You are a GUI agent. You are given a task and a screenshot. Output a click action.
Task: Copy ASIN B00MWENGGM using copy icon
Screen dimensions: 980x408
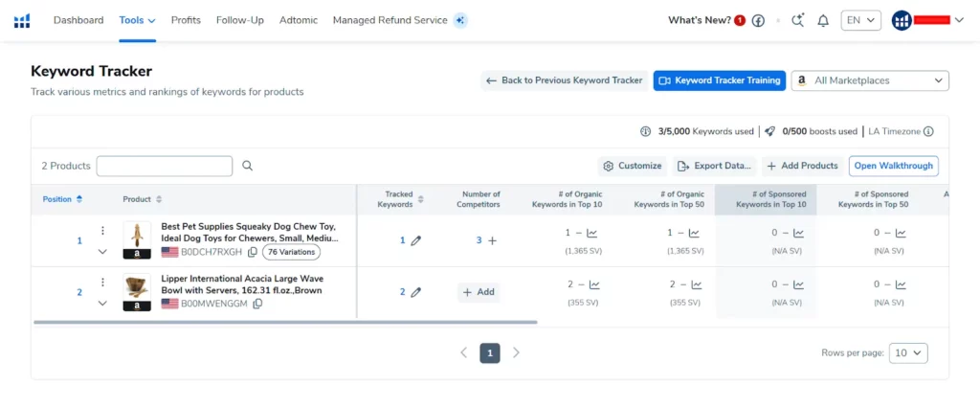(257, 304)
